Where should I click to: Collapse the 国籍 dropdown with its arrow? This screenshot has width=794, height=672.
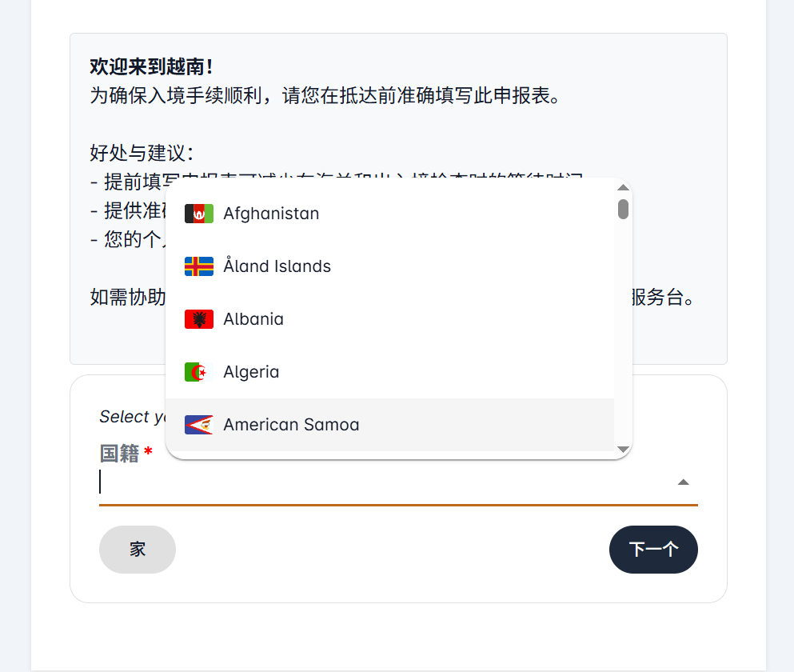pos(684,482)
